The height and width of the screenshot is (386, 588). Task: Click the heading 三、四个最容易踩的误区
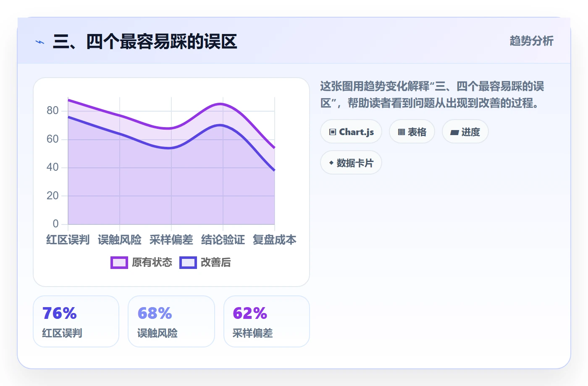[x=145, y=42]
